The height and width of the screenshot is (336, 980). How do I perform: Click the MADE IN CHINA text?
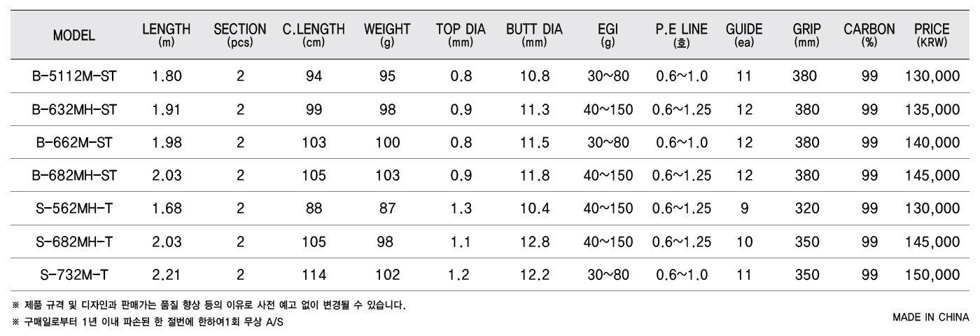pyautogui.click(x=930, y=317)
